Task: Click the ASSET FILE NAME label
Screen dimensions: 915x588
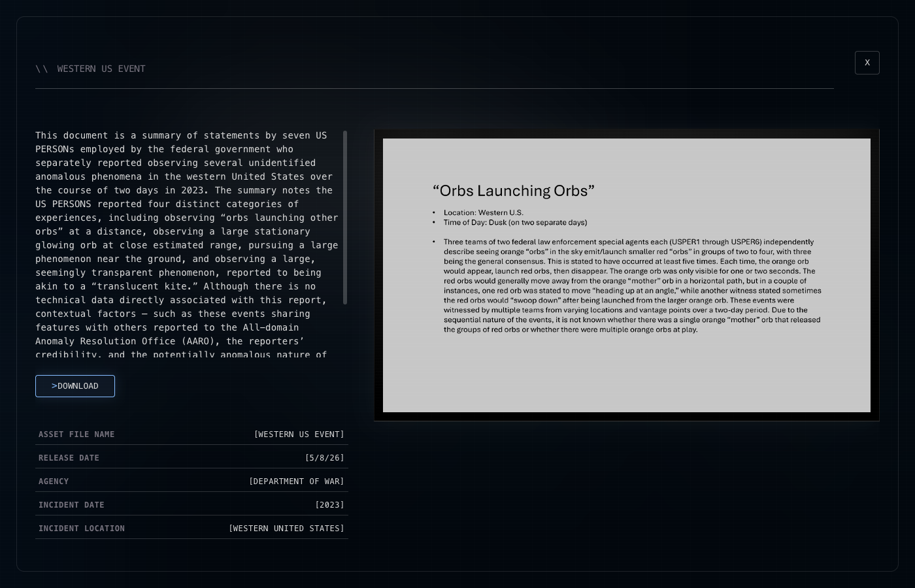Action: (76, 434)
